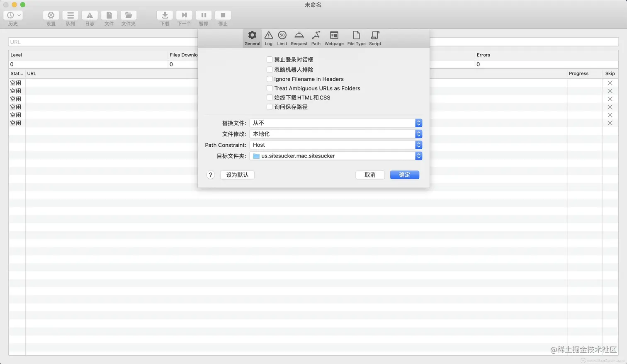The image size is (627, 364).
Task: Click the 文件 (Files) toolbar icon
Action: [x=109, y=17]
